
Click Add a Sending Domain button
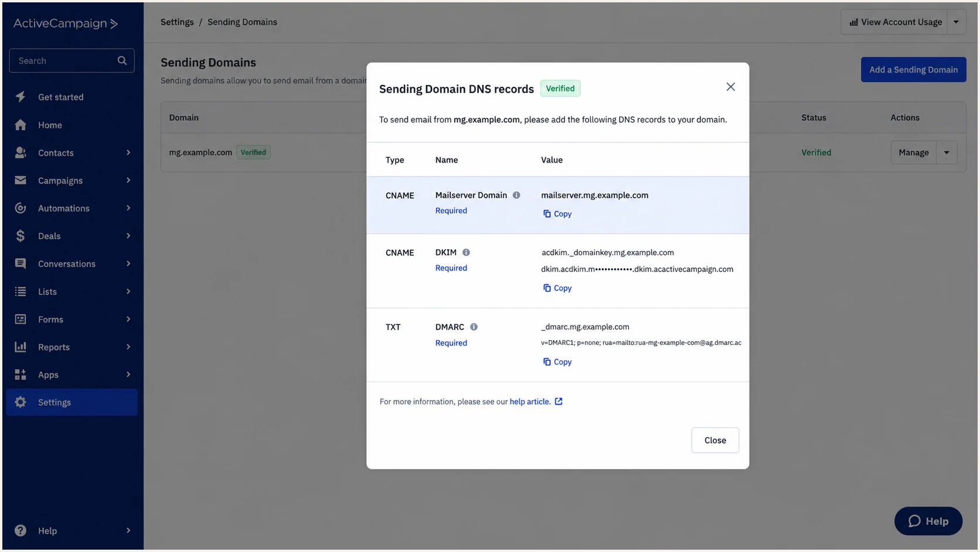tap(913, 70)
